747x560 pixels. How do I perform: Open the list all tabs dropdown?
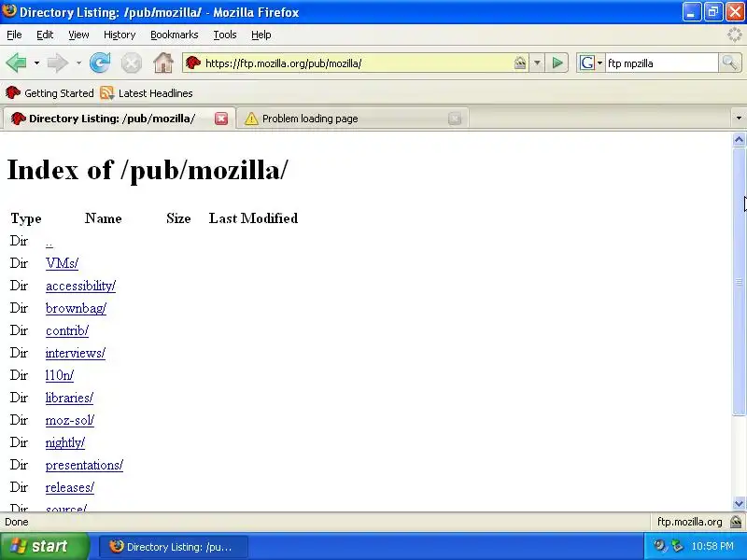(x=739, y=119)
